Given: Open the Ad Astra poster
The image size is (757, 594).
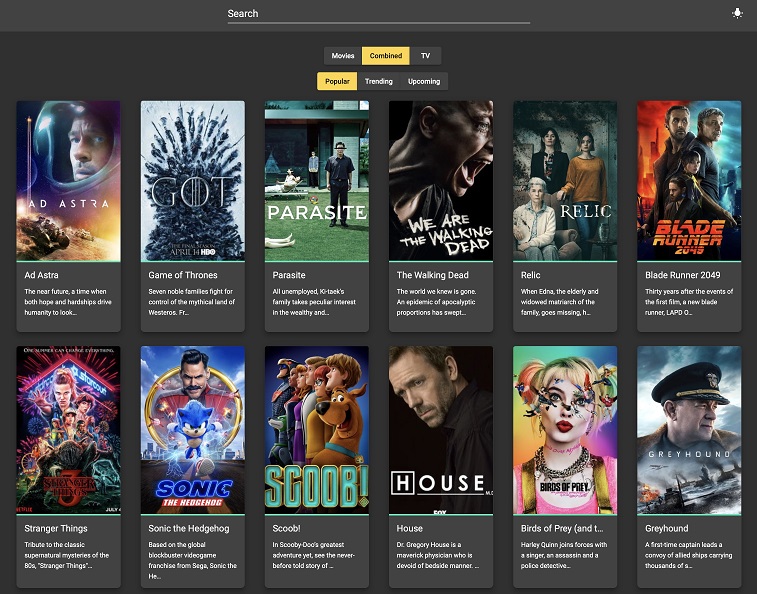Looking at the screenshot, I should tap(68, 180).
